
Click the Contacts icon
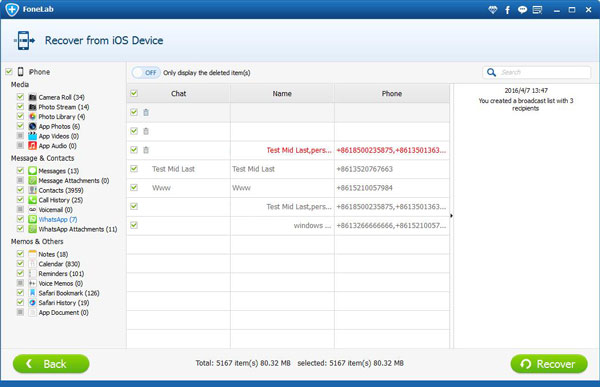click(33, 190)
